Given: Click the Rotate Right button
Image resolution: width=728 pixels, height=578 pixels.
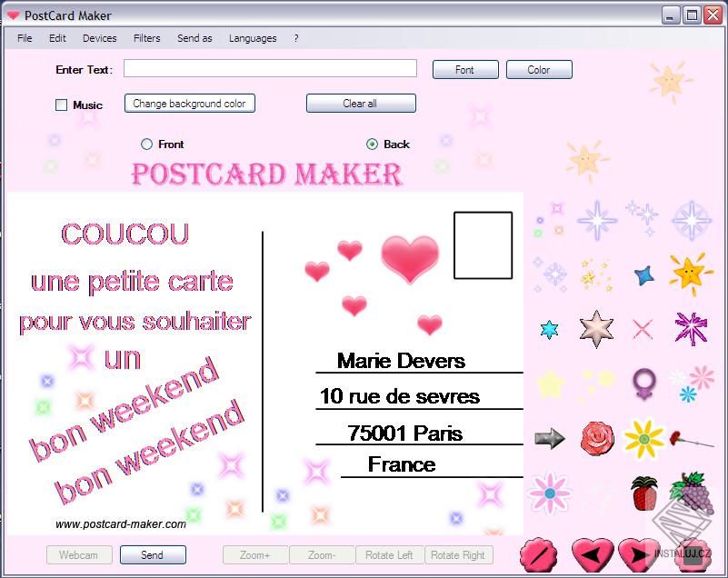Looking at the screenshot, I should [x=458, y=554].
